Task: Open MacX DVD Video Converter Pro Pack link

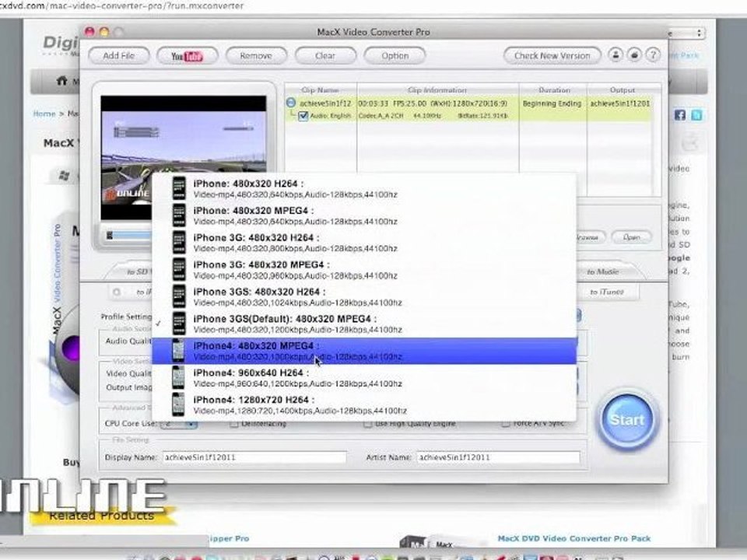Action: 574,538
